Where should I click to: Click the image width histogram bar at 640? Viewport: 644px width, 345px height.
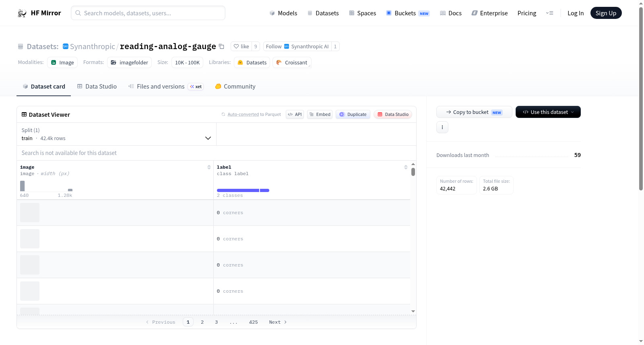tap(22, 186)
